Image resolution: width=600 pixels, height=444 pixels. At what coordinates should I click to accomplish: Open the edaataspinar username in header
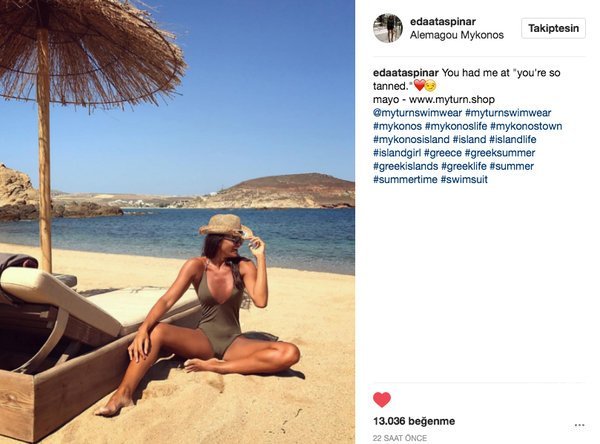tap(443, 22)
